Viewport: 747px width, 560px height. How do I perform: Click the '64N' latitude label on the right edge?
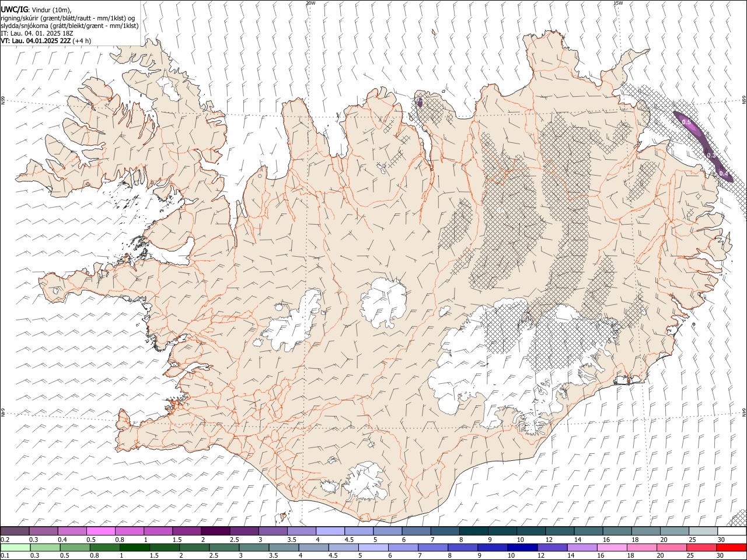tap(744, 412)
